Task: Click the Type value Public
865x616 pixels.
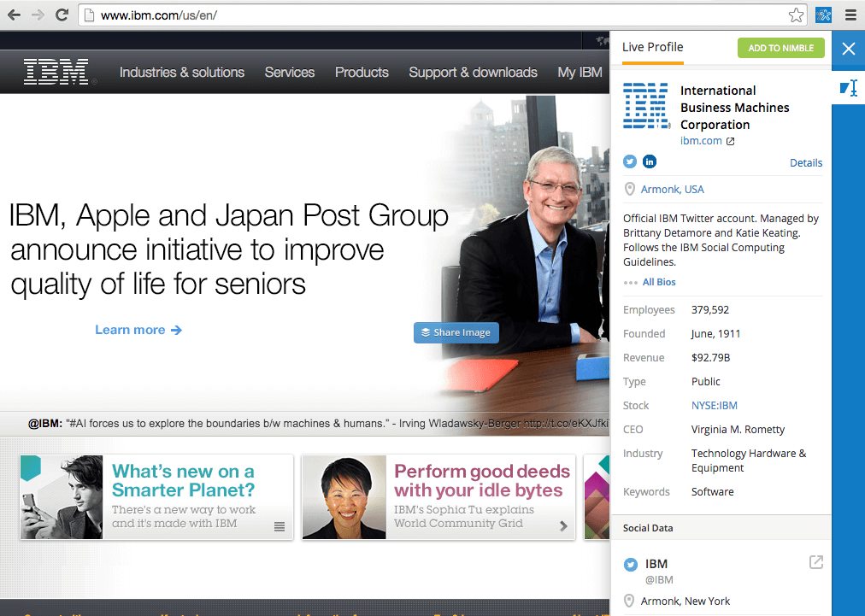Action: (x=705, y=382)
